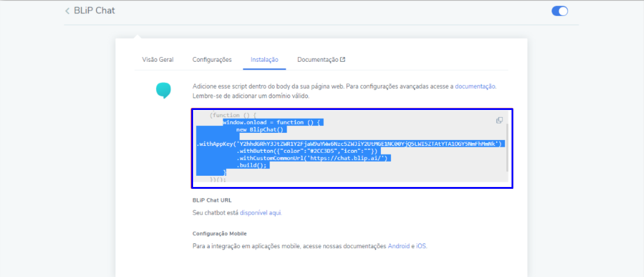This screenshot has height=277, width=644.
Task: Click the 'BLiP Chat' page title
Action: [94, 11]
